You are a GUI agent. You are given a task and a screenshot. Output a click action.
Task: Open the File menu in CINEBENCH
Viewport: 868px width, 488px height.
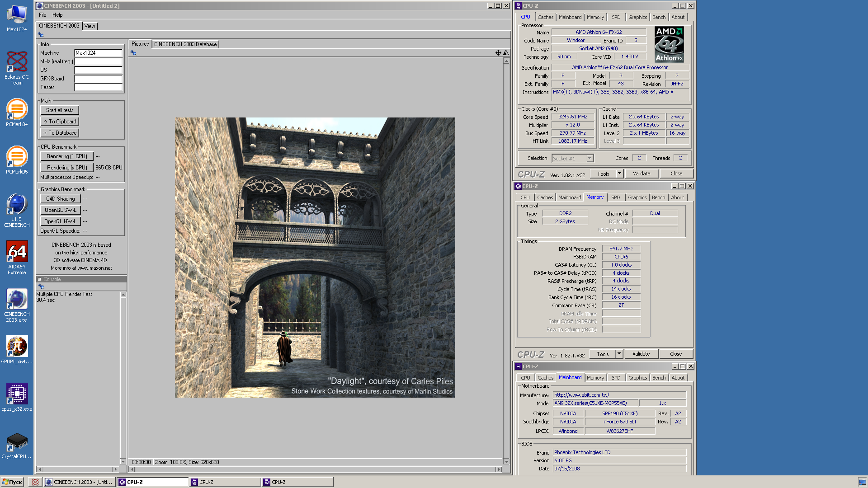pyautogui.click(x=42, y=15)
